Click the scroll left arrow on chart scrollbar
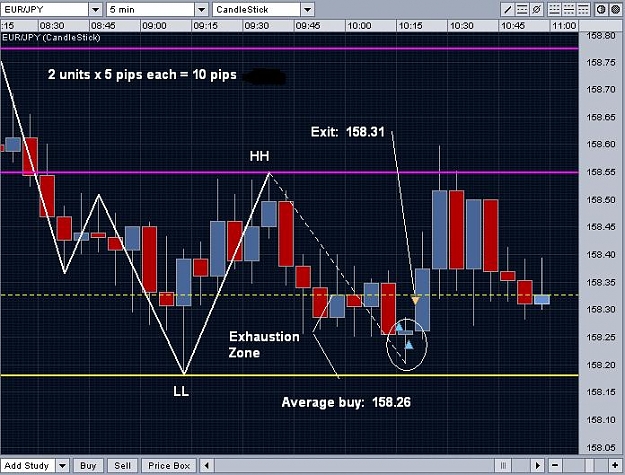The height and width of the screenshot is (475, 625). [206, 465]
